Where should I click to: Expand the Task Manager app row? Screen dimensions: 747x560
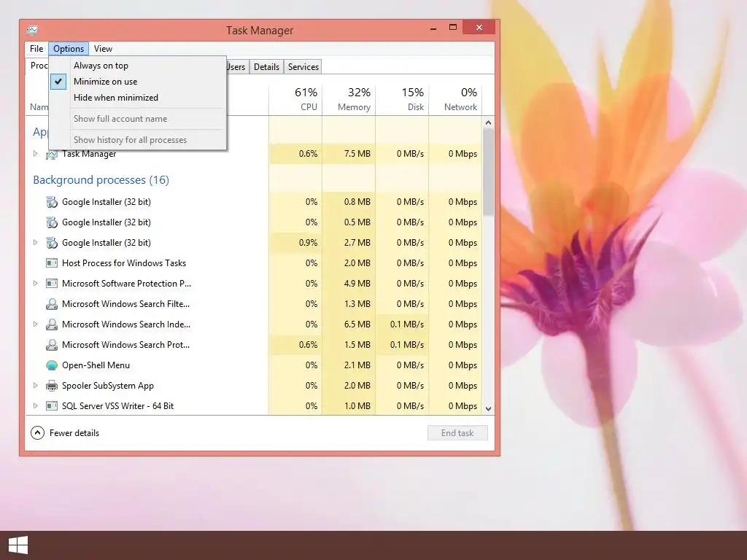[35, 153]
